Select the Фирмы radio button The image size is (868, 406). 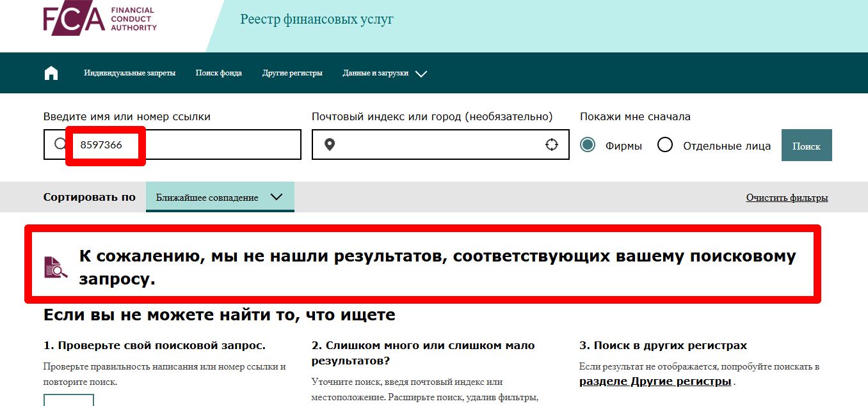coord(588,145)
